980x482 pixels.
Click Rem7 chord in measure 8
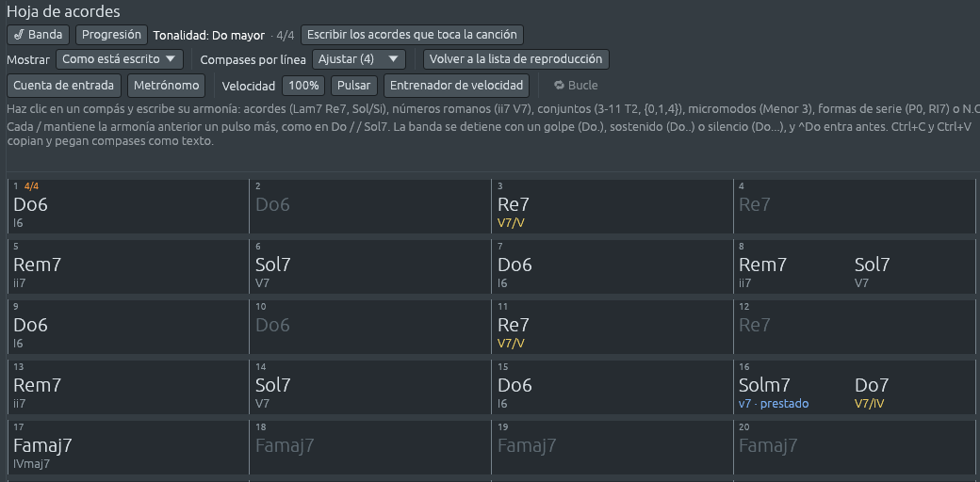point(762,265)
